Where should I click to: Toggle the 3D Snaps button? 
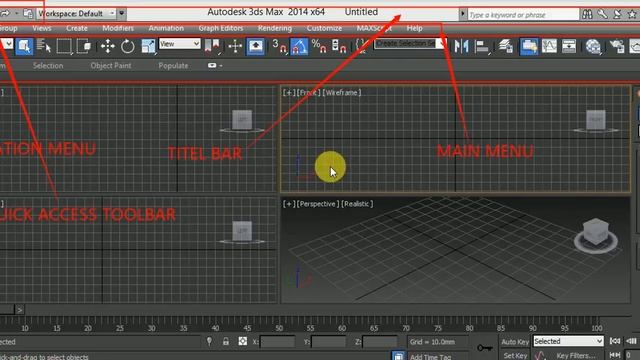[279, 46]
